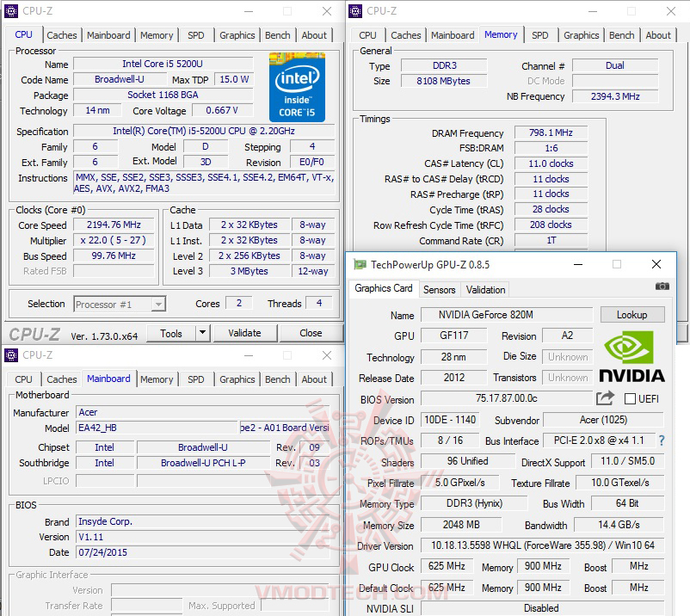The height and width of the screenshot is (616, 690).
Task: Open Graphics tab in the top-left CPU-Z window
Action: (x=237, y=35)
